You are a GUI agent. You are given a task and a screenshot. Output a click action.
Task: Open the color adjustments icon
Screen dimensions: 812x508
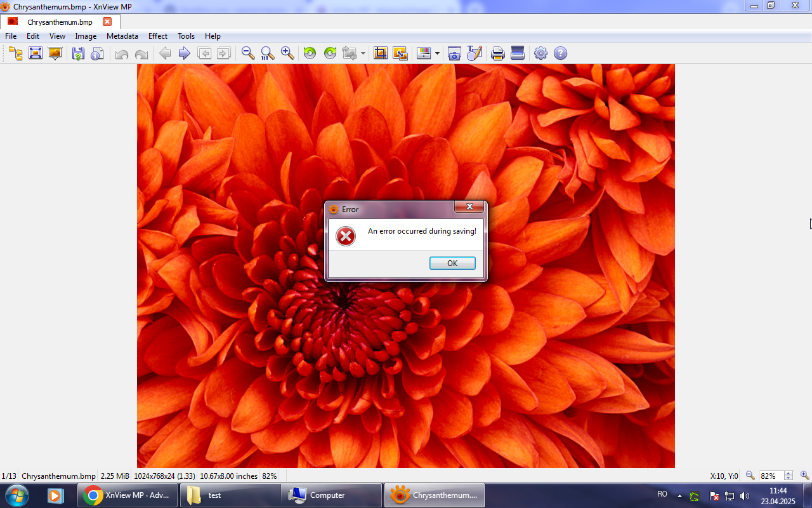(424, 53)
